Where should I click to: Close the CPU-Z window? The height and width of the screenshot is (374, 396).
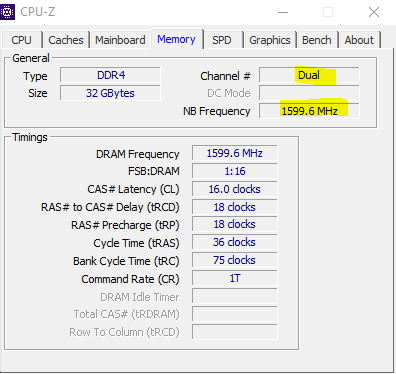point(374,12)
